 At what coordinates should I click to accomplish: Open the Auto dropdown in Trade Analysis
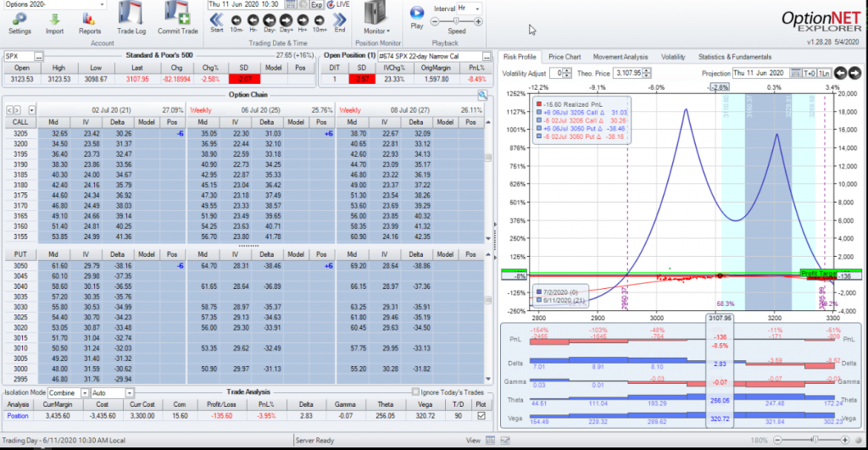[x=129, y=393]
